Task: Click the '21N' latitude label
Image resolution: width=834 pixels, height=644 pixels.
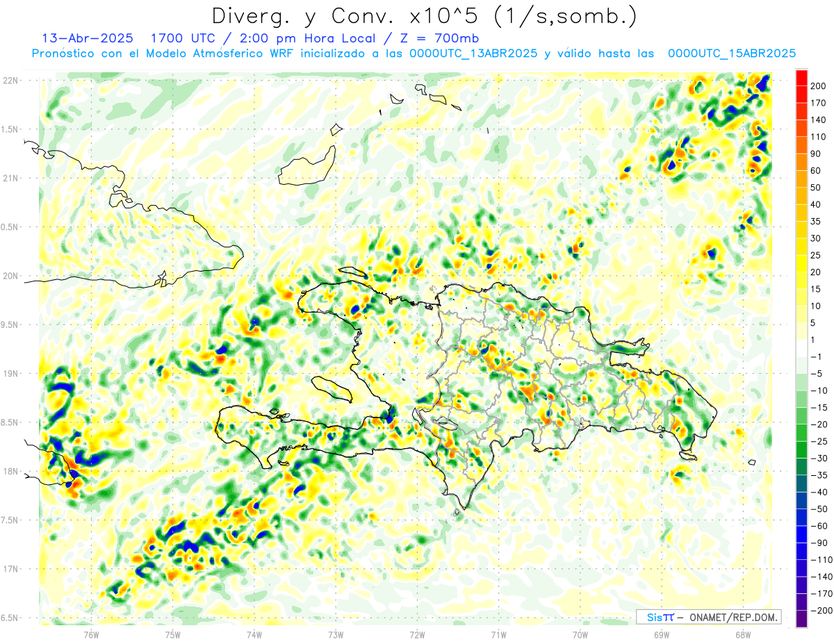Action: (12, 179)
